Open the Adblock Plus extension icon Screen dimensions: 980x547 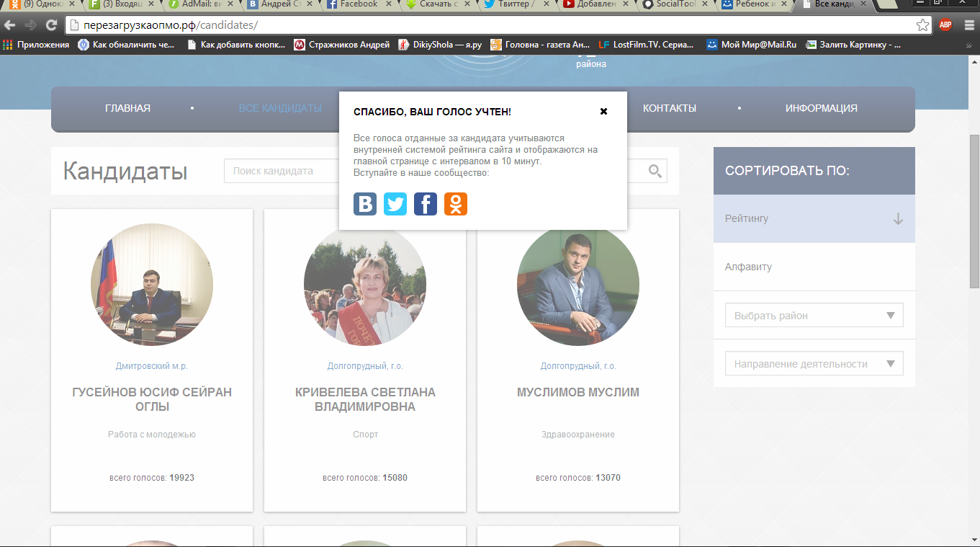coord(945,25)
